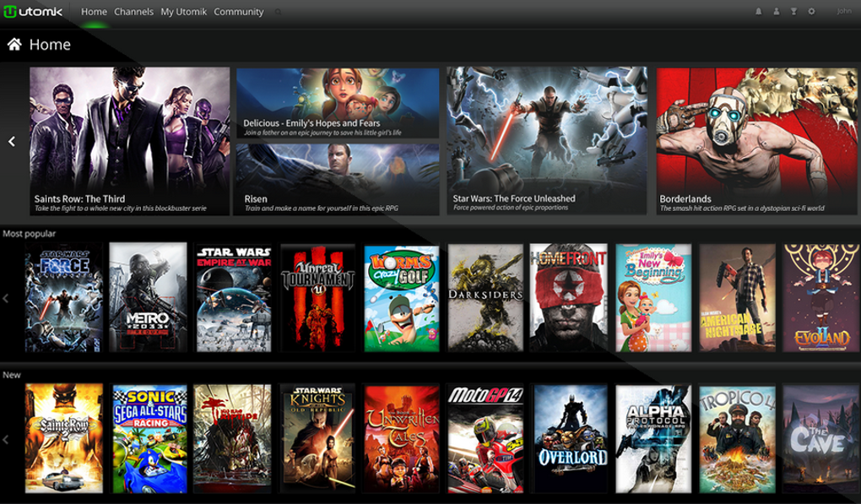Select the Darksiders cover
Screen dimensions: 861x504
[486, 297]
